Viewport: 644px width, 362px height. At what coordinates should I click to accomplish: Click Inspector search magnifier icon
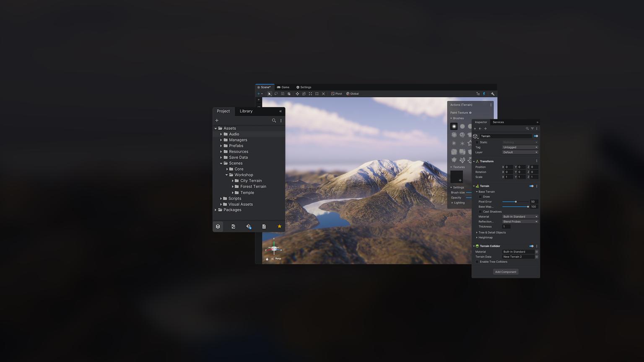[527, 129]
